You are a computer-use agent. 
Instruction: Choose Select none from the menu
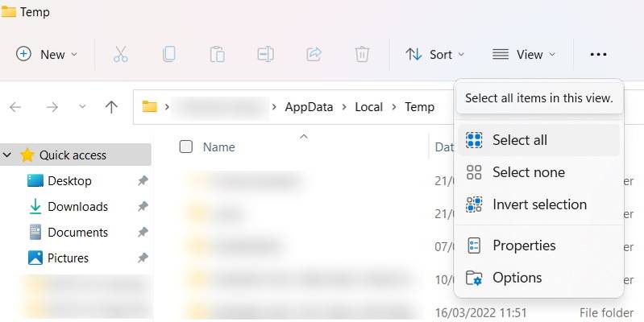[x=528, y=172]
